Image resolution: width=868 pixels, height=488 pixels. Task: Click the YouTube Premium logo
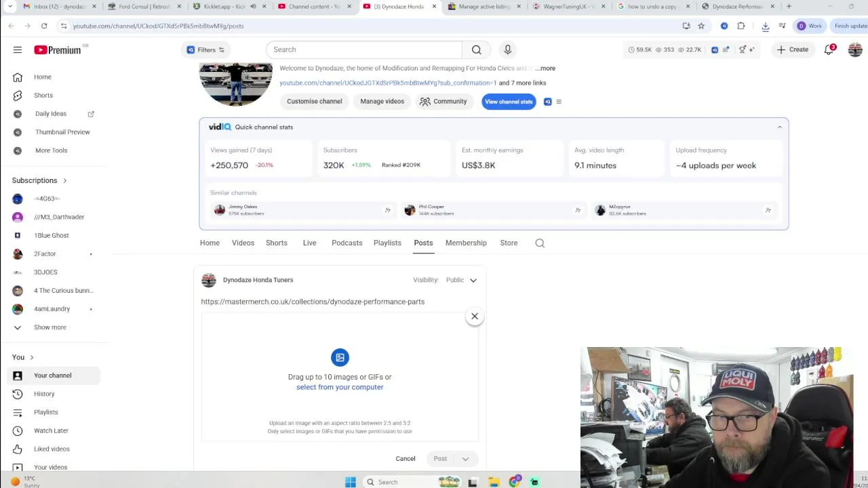point(58,49)
